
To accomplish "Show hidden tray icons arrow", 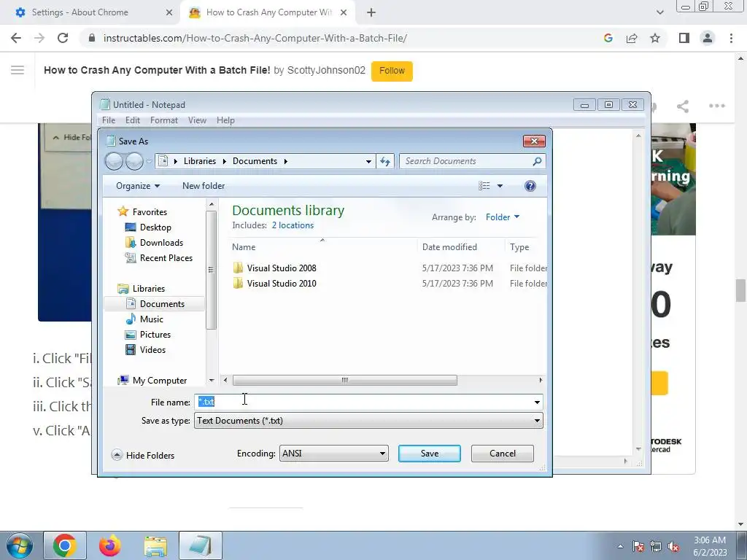I will tap(620, 546).
